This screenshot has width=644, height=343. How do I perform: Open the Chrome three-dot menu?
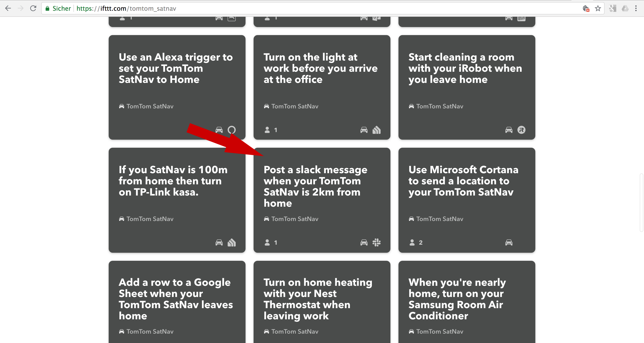click(636, 8)
